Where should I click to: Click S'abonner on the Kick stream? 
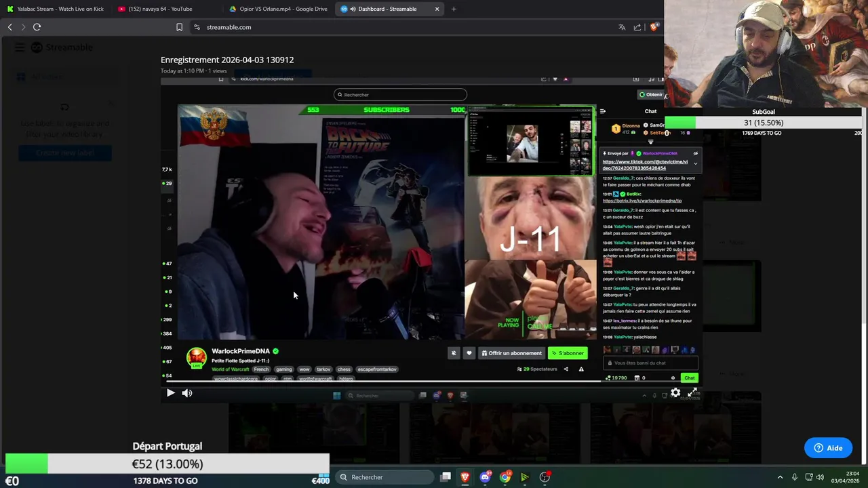(568, 353)
